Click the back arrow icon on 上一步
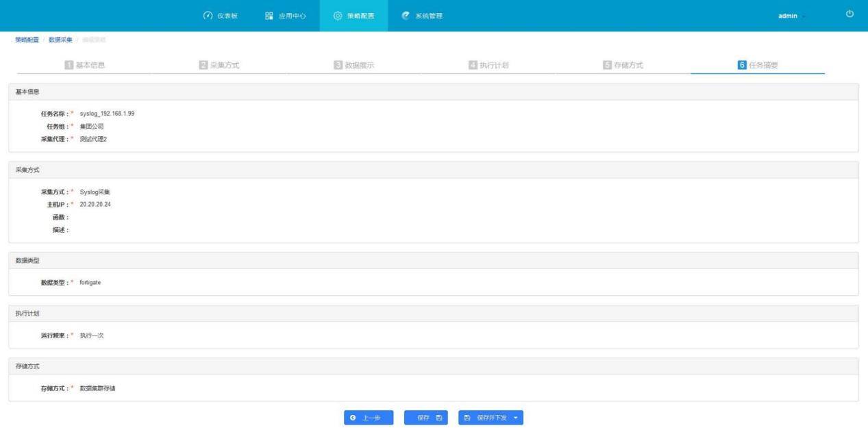The width and height of the screenshot is (868, 428). click(353, 418)
